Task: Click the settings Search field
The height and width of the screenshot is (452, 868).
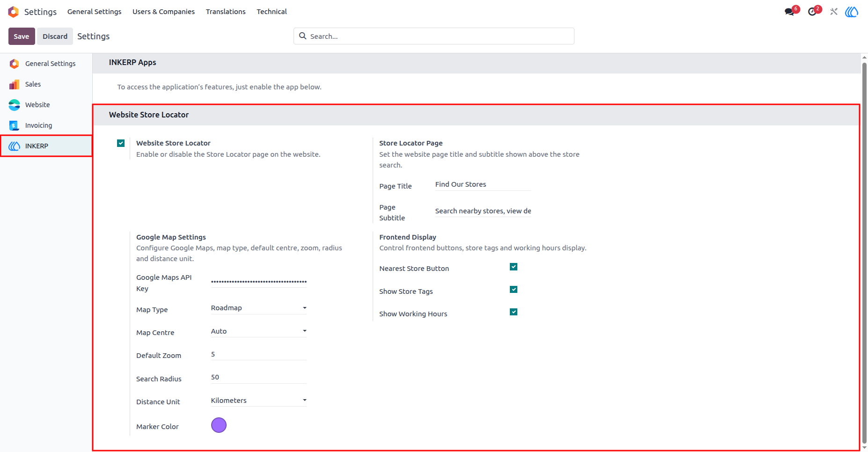Action: [434, 36]
